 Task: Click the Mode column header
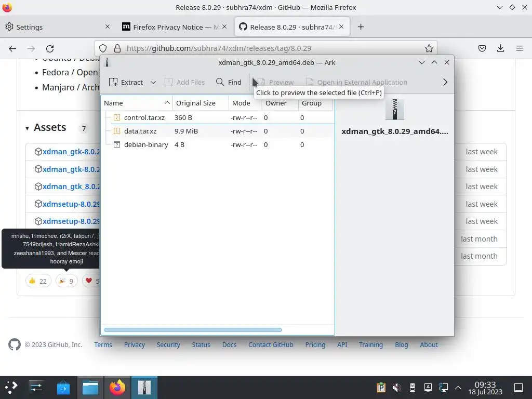(x=245, y=103)
